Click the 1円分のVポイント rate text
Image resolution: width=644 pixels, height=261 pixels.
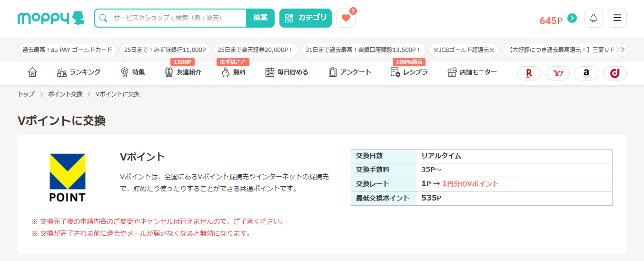pos(470,184)
